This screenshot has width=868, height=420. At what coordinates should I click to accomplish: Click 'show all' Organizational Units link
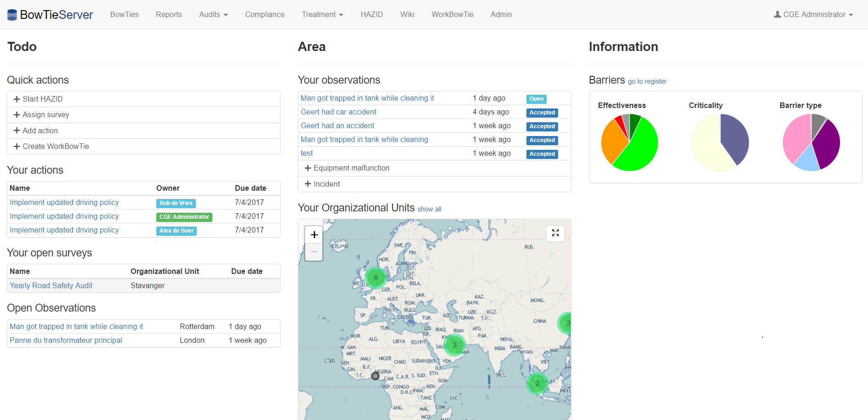(429, 209)
